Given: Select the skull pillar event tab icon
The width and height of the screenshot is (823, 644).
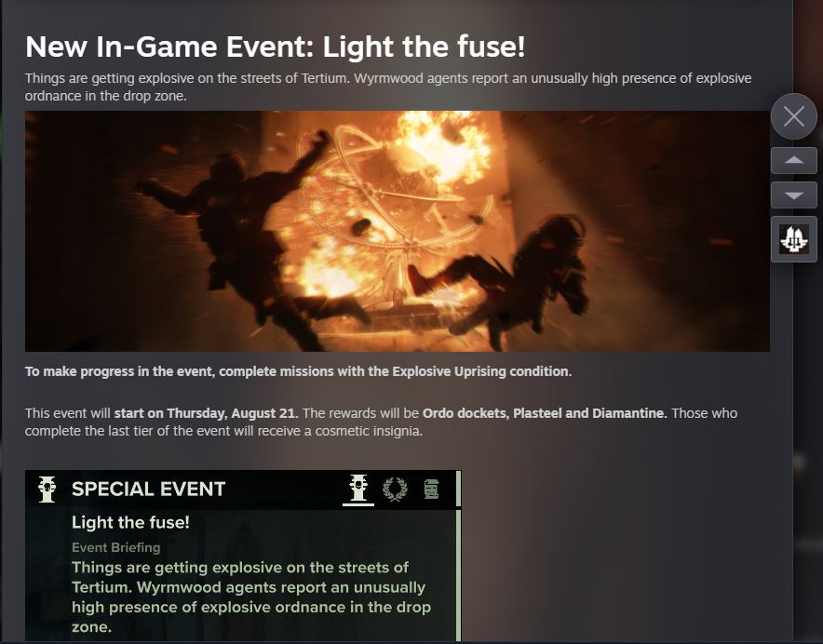Looking at the screenshot, I should 358,489.
